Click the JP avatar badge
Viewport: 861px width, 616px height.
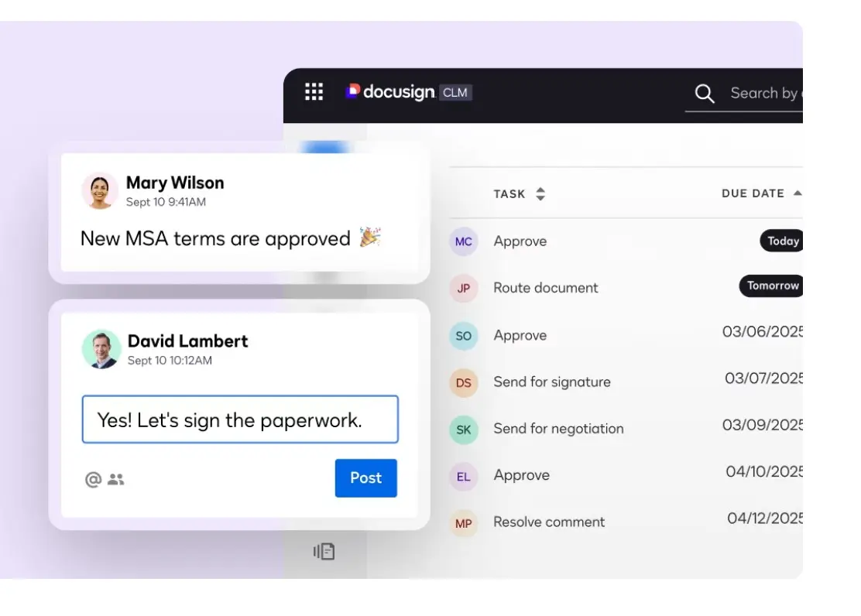click(463, 288)
